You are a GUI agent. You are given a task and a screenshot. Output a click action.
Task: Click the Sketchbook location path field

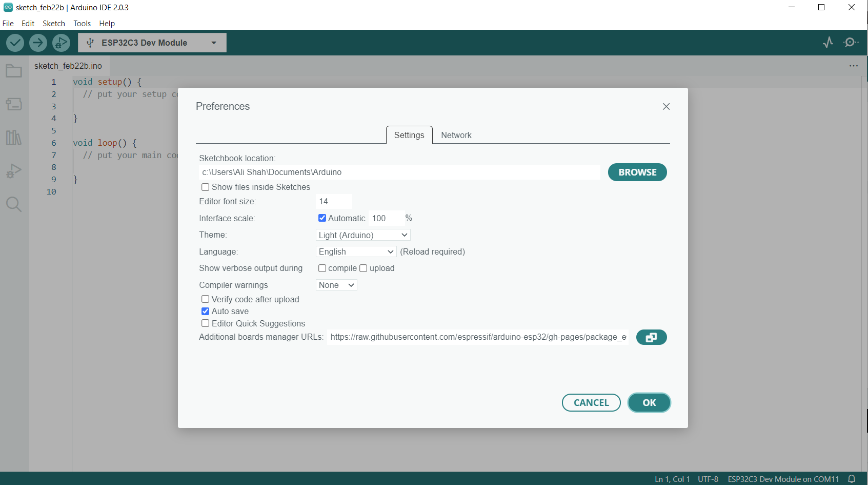(x=399, y=172)
